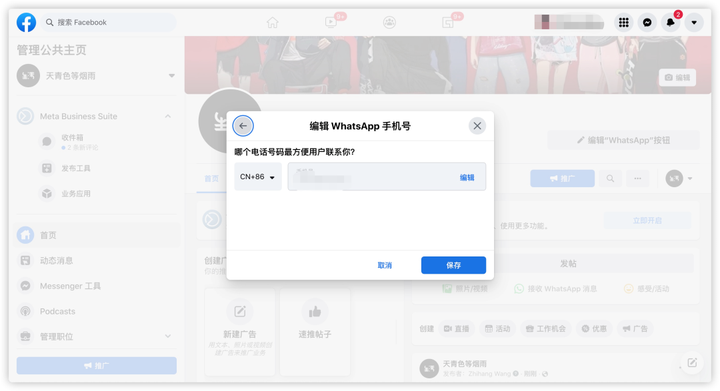Image resolution: width=720 pixels, height=391 pixels.
Task: Click the 广告 create button
Action: [635, 329]
